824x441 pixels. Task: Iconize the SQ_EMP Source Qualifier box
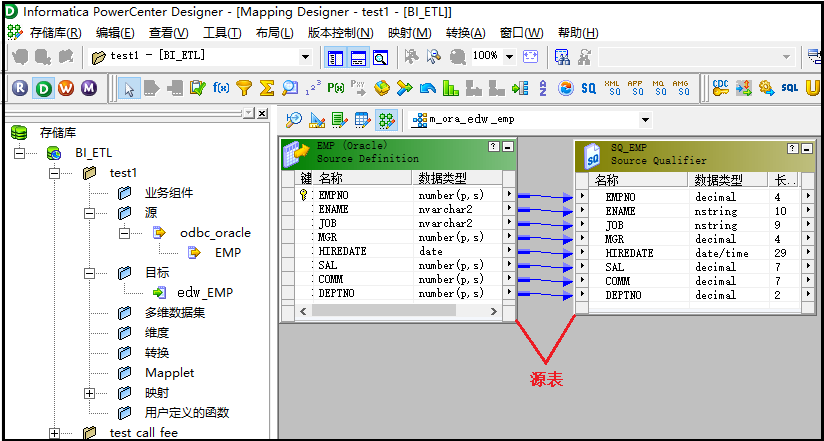click(x=807, y=149)
